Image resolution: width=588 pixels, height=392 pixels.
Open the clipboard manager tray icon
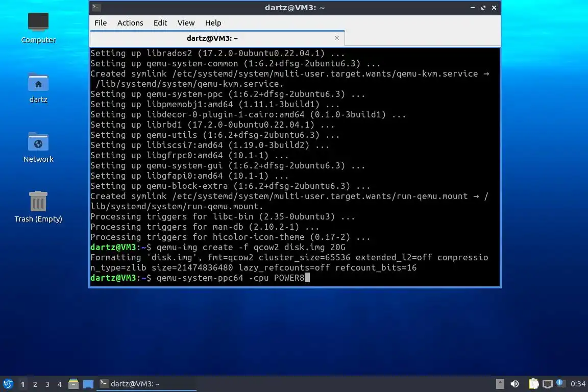coord(533,384)
